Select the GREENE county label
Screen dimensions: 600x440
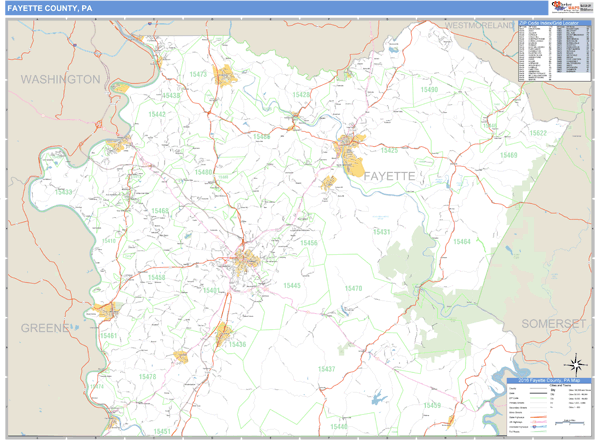45,328
